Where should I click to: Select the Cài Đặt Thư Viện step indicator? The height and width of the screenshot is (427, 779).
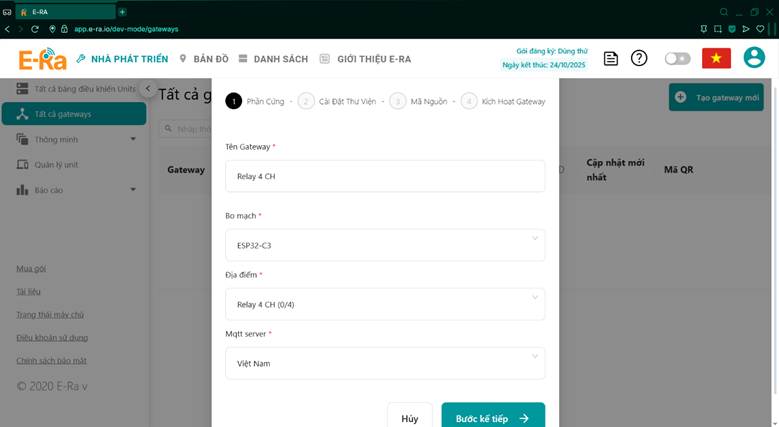(337, 101)
